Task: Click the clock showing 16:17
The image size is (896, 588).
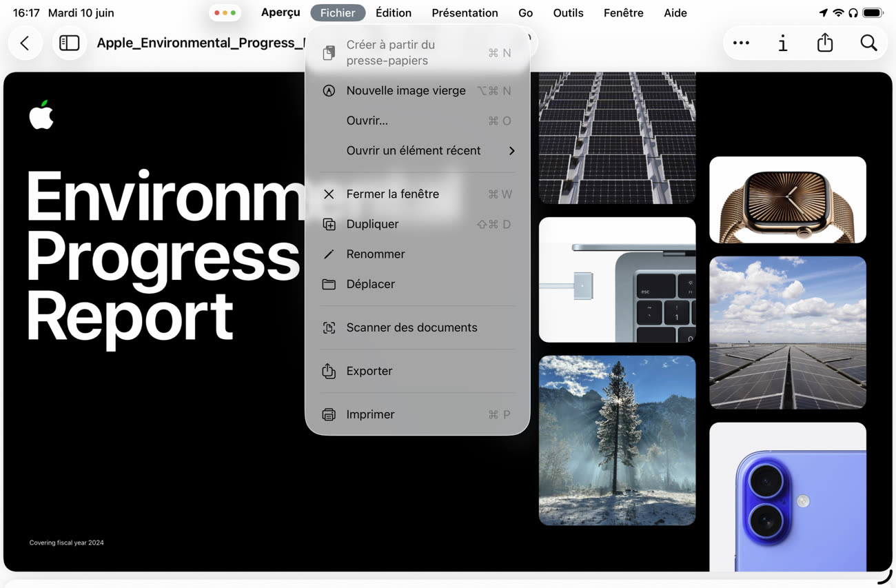Action: tap(26, 12)
